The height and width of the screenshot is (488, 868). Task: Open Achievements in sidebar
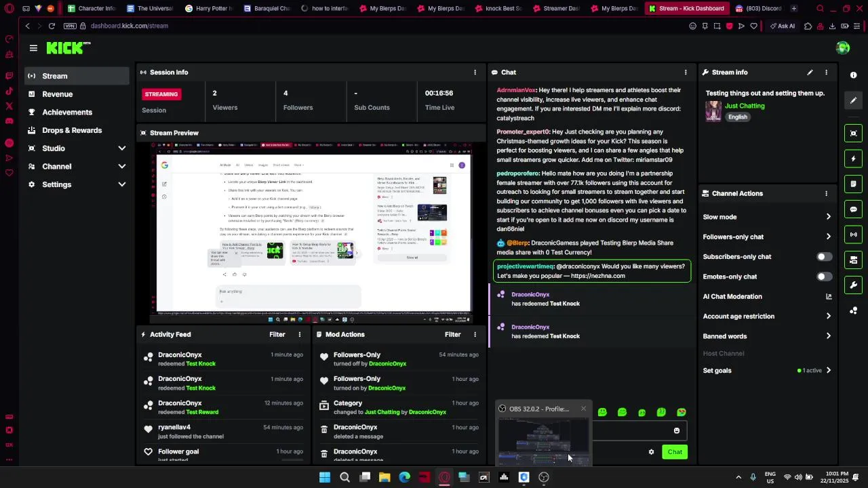pyautogui.click(x=77, y=112)
